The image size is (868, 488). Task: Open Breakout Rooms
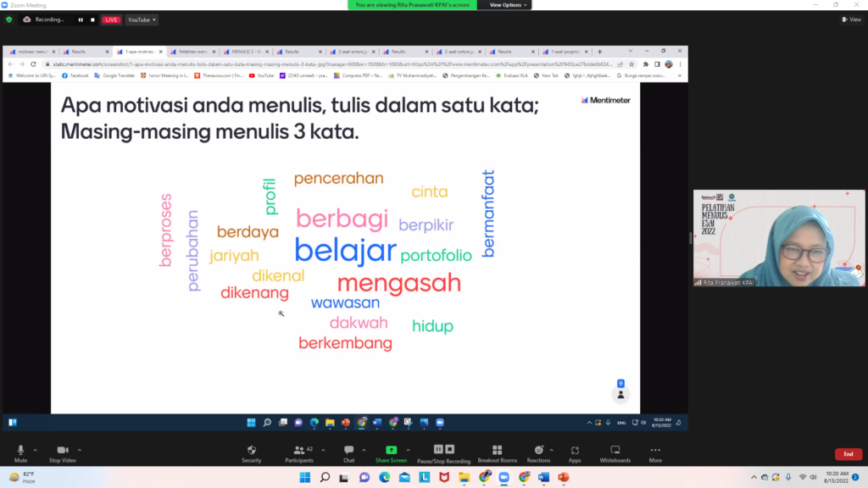pyautogui.click(x=497, y=454)
